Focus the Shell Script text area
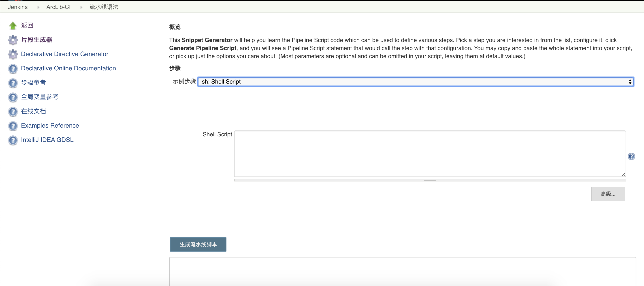Image resolution: width=644 pixels, height=286 pixels. (430, 154)
